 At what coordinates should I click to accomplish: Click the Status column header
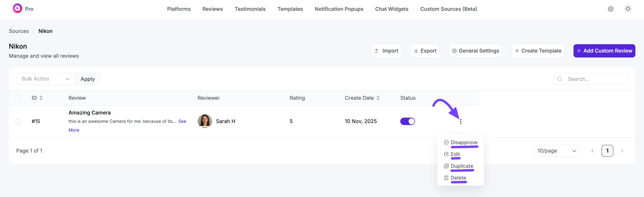pyautogui.click(x=407, y=98)
